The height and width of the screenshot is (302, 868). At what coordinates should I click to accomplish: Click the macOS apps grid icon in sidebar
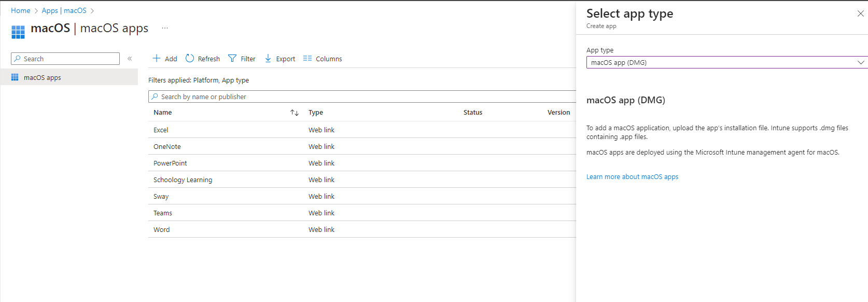(15, 77)
